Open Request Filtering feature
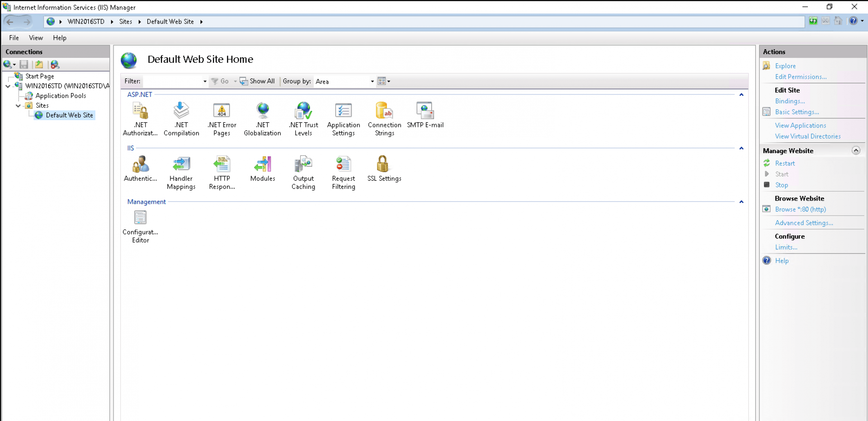The width and height of the screenshot is (868, 421). [x=344, y=173]
